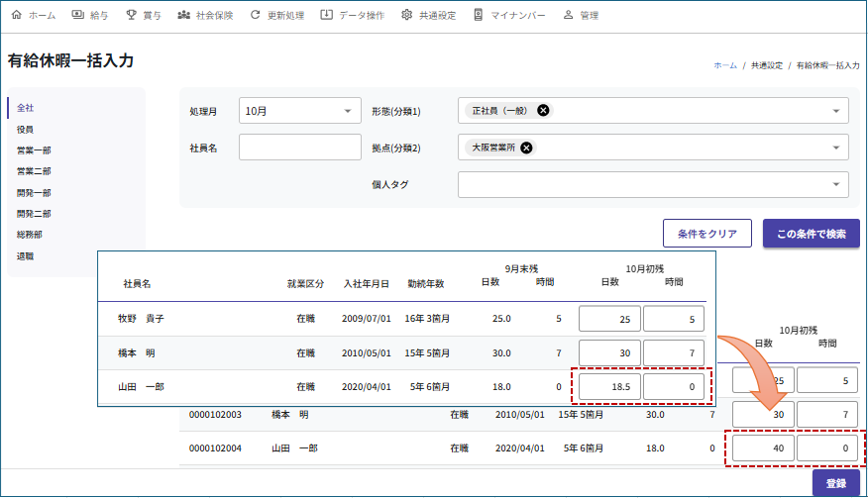
Task: Select 営業一部 in the department sidebar
Action: pos(34,150)
